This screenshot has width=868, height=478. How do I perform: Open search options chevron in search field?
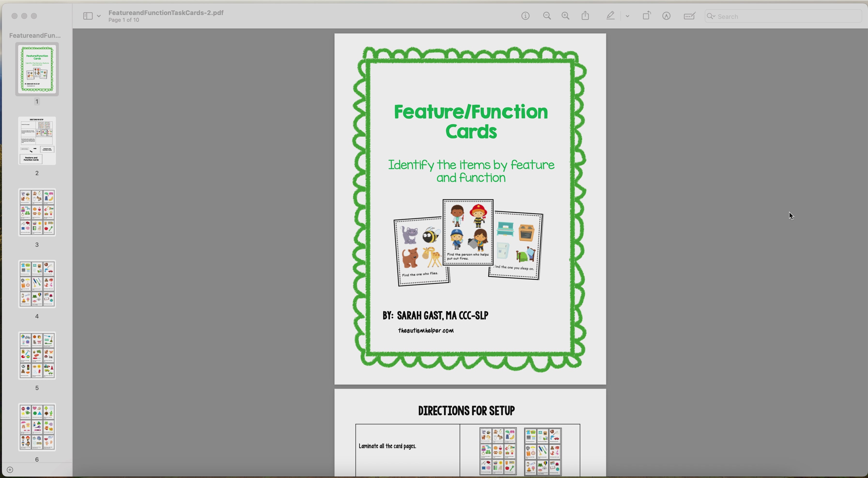coord(711,16)
